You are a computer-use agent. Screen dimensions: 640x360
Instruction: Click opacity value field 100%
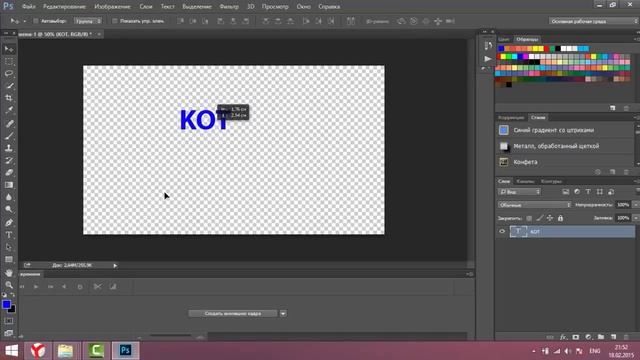(x=623, y=205)
